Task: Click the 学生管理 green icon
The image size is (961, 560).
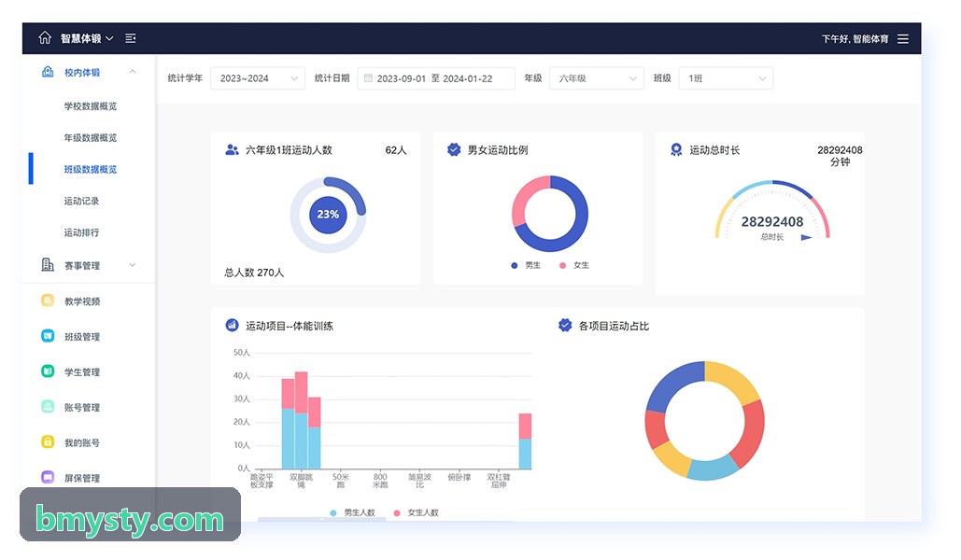Action: (x=48, y=371)
